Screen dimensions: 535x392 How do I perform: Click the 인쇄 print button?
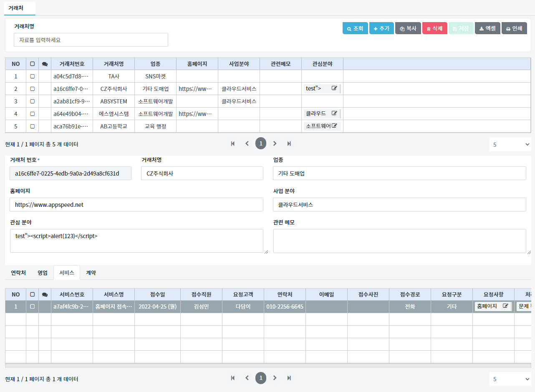(514, 28)
